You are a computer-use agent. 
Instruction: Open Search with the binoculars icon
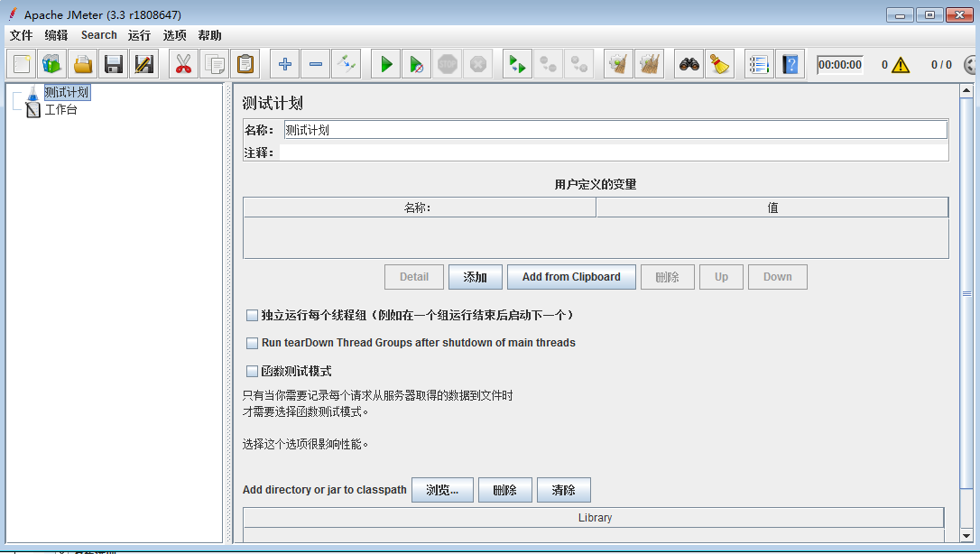point(689,64)
